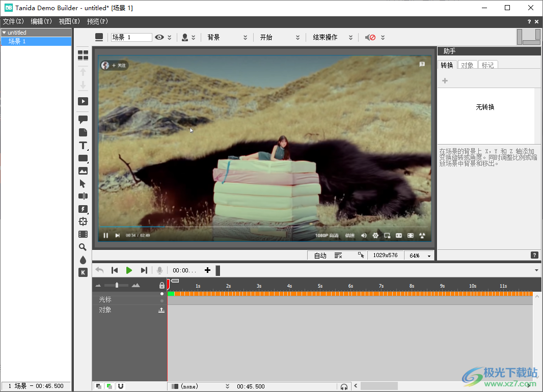543x392 pixels.
Task: Collapse the untitled project tree
Action: (x=4, y=33)
